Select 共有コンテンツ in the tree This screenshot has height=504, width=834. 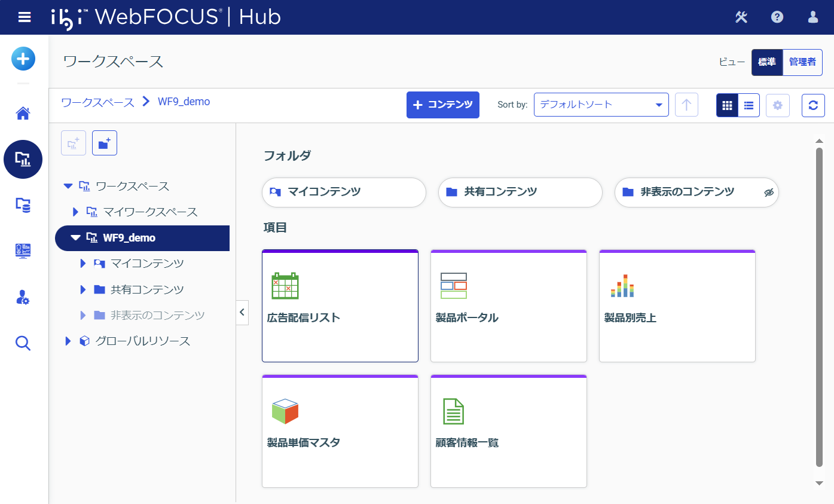click(x=147, y=289)
